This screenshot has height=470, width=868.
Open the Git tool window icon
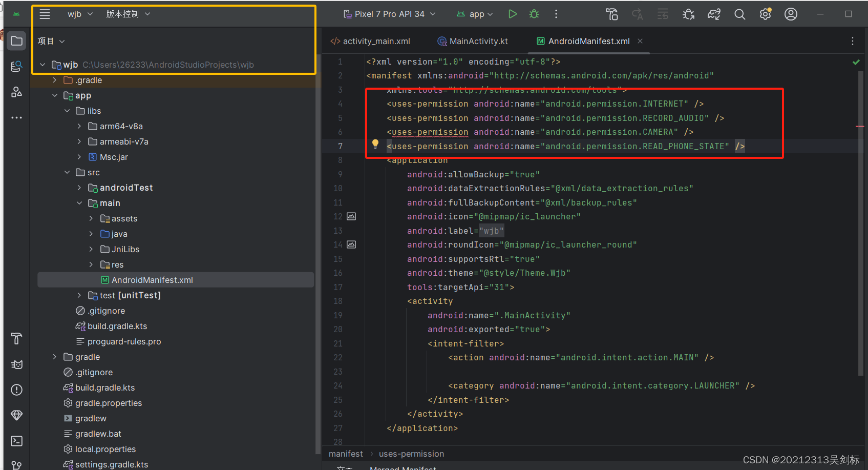(x=17, y=465)
